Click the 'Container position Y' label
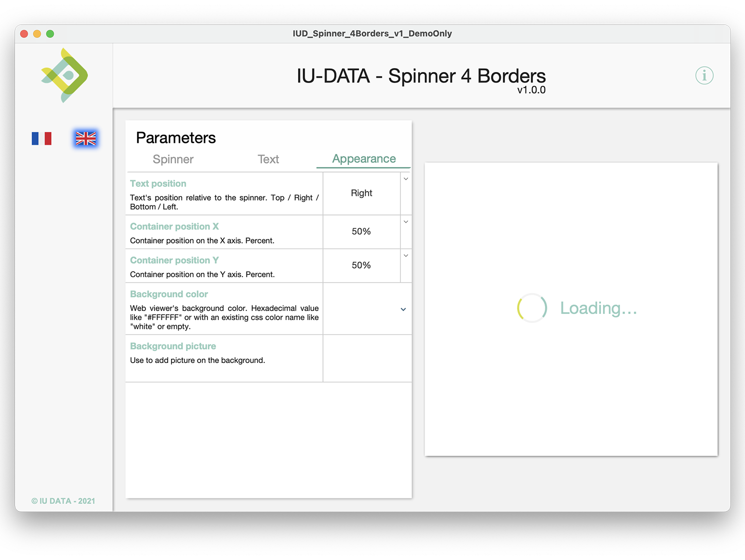The image size is (745, 560). [x=174, y=260]
